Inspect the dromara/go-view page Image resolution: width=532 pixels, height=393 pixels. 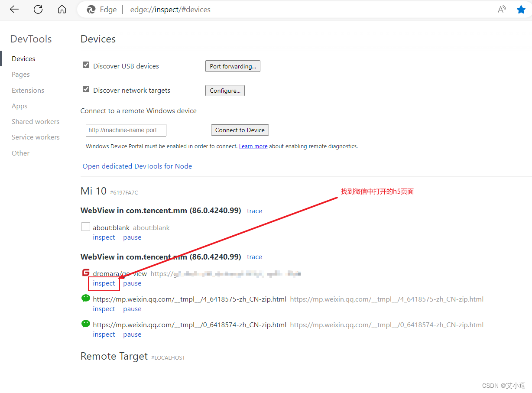pos(104,283)
